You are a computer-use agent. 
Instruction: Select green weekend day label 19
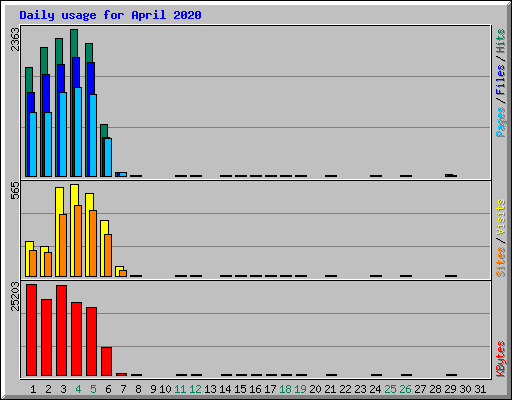[x=300, y=389]
